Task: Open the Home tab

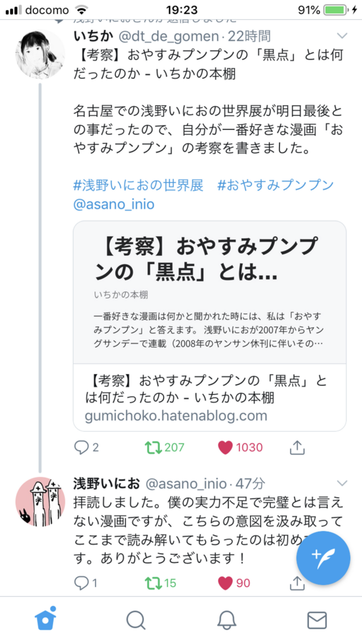Action: [x=45, y=620]
